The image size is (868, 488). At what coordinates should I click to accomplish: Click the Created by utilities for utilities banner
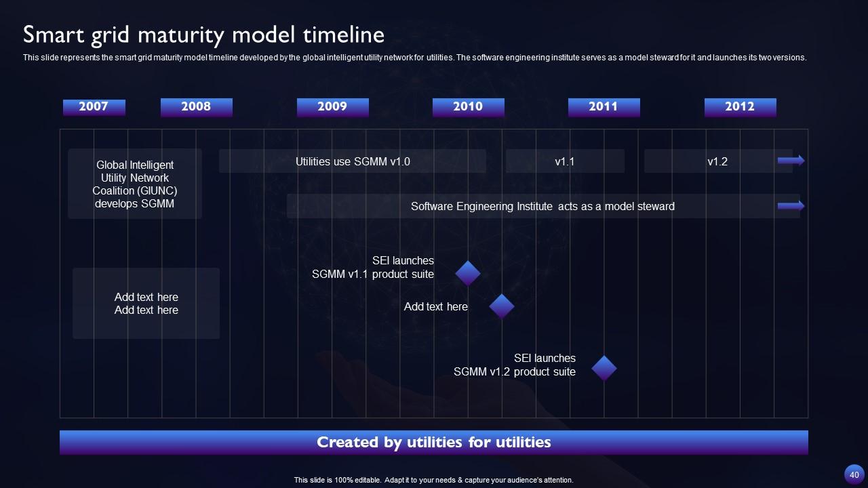tap(434, 442)
